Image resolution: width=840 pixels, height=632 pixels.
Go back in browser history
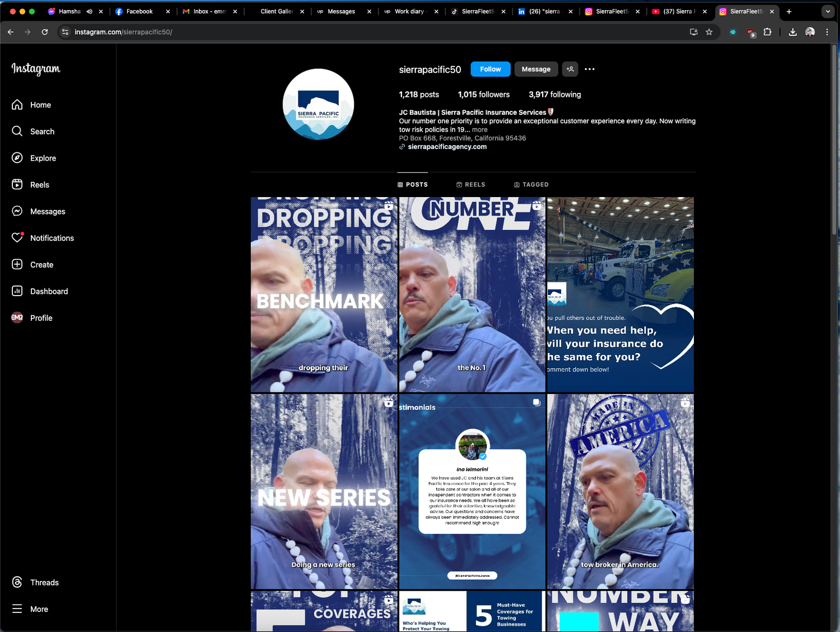pyautogui.click(x=11, y=32)
